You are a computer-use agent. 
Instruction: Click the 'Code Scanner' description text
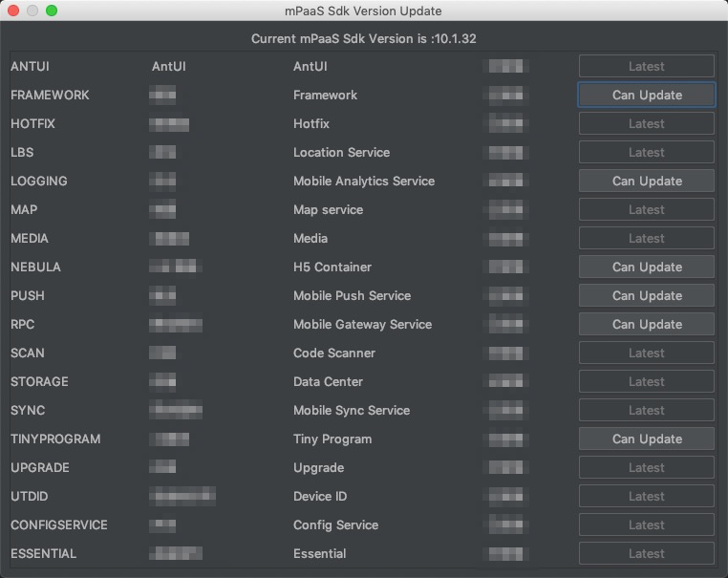334,353
